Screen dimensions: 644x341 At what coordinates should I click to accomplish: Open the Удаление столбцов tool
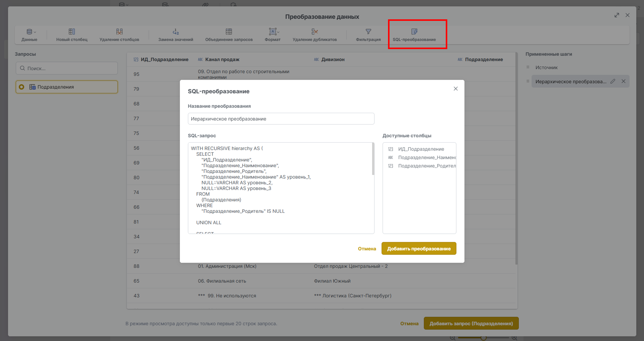coord(120,35)
